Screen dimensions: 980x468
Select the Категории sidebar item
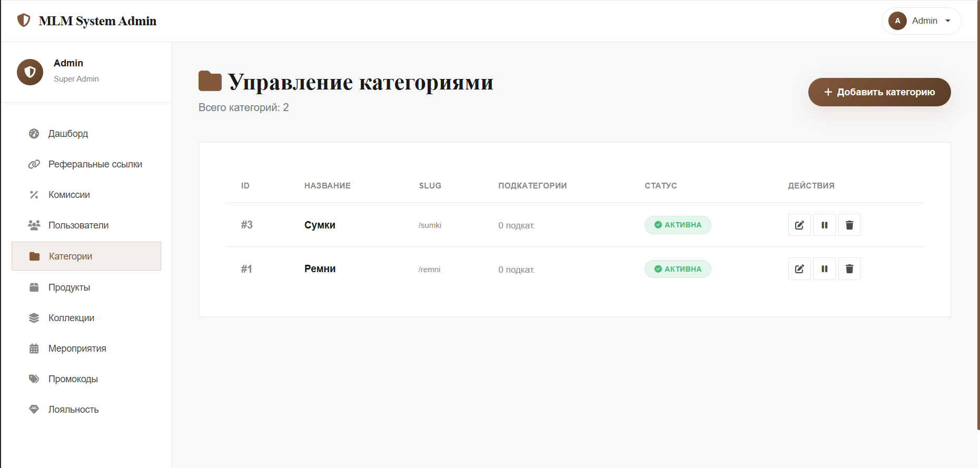coord(86,256)
